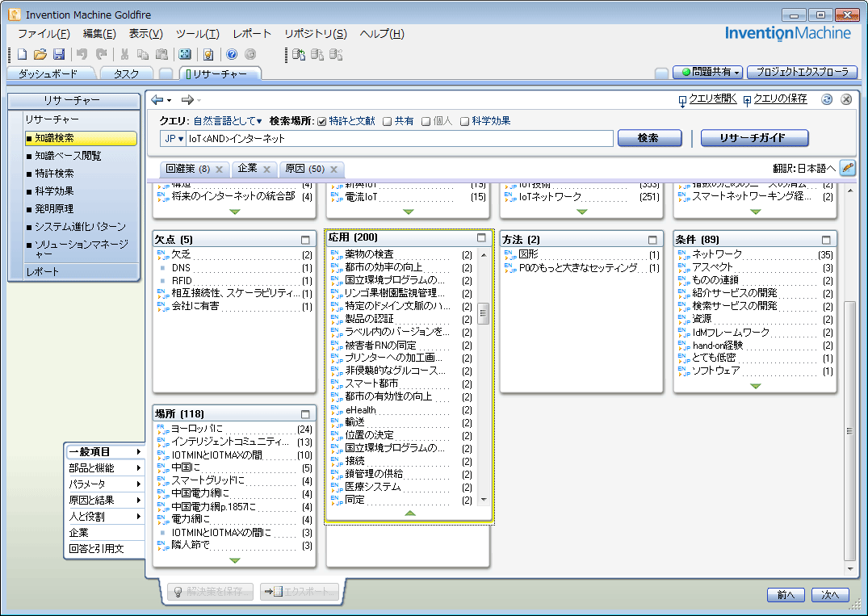Go back using the blue left arrow
Screen dimensions: 868x616
157,99
